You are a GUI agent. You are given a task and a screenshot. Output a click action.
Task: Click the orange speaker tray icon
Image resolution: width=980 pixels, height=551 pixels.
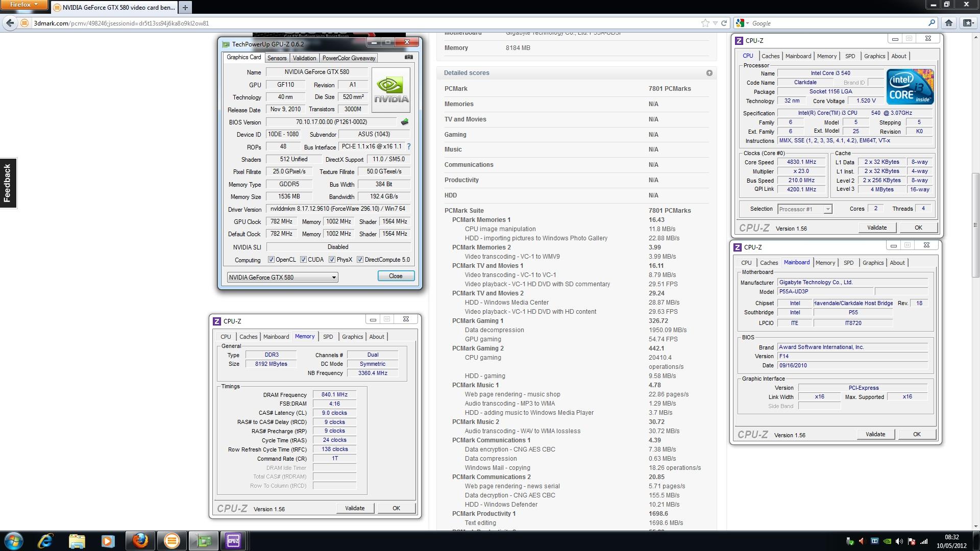point(862,541)
